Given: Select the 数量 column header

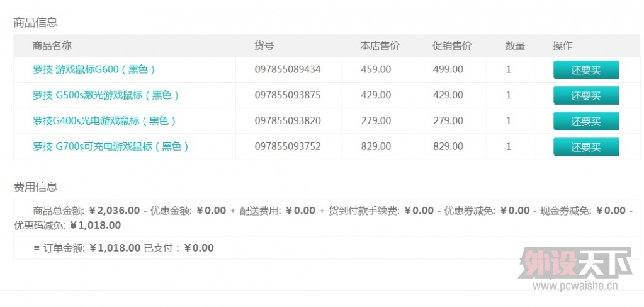Looking at the screenshot, I should click(515, 45).
